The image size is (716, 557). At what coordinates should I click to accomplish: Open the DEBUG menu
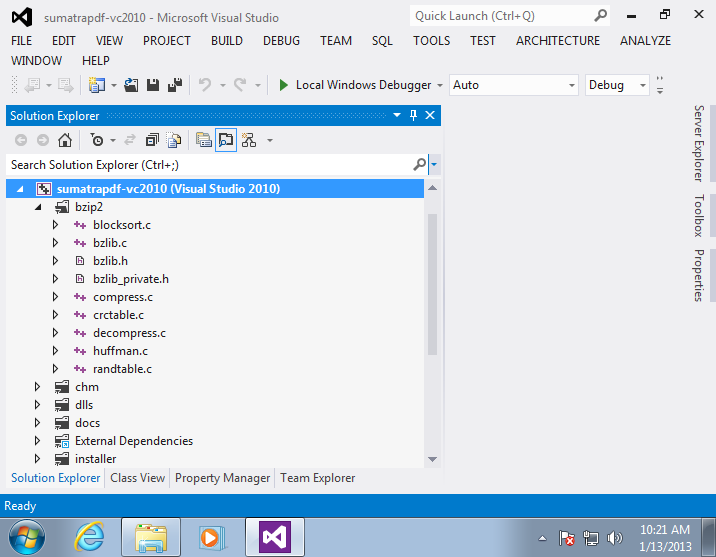[281, 41]
